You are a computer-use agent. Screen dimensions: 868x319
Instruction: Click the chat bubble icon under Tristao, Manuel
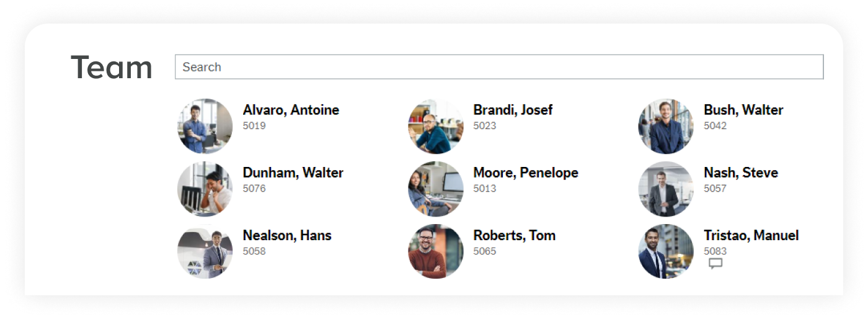click(x=715, y=264)
